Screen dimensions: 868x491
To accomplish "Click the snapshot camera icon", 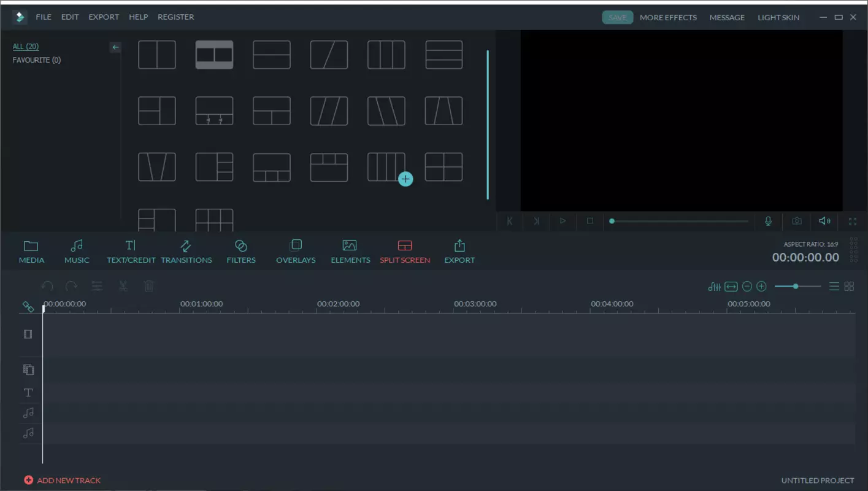I will 796,221.
